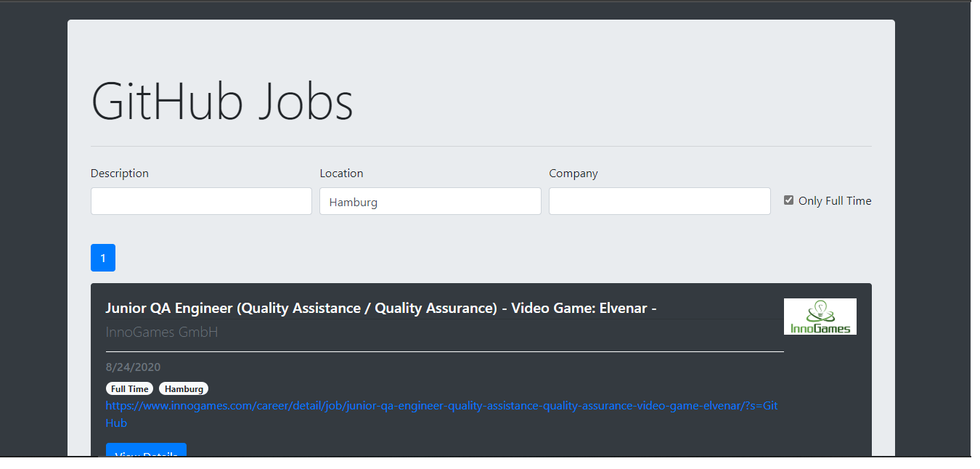Click the InnoGames GmbH company name
This screenshot has height=469, width=980.
click(x=162, y=333)
